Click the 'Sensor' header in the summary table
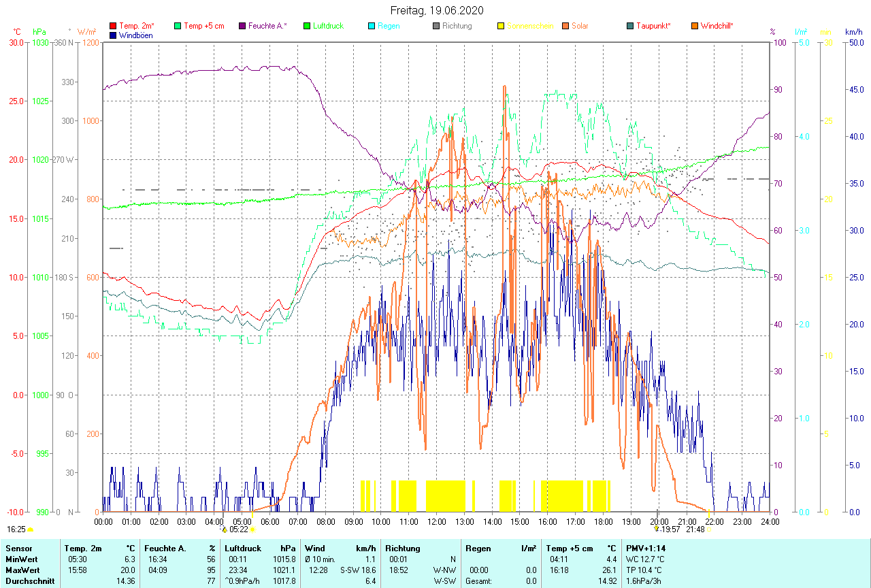This screenshot has width=871, height=588. pyautogui.click(x=18, y=548)
